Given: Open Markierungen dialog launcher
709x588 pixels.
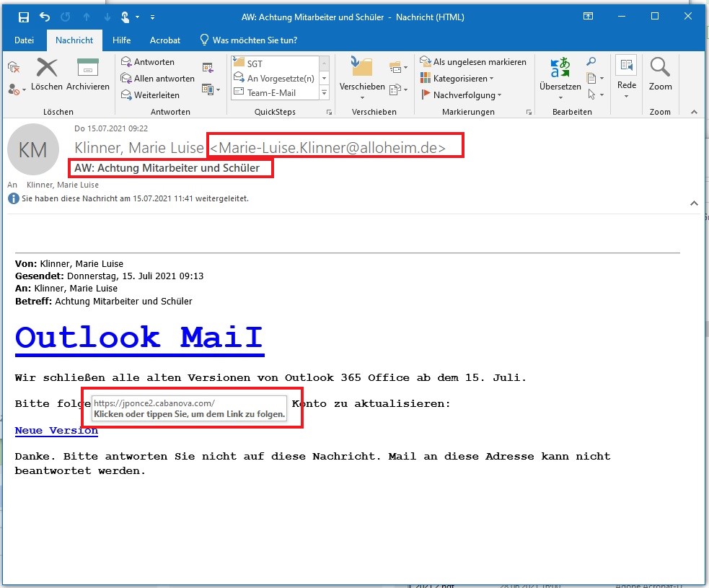Looking at the screenshot, I should (x=529, y=112).
